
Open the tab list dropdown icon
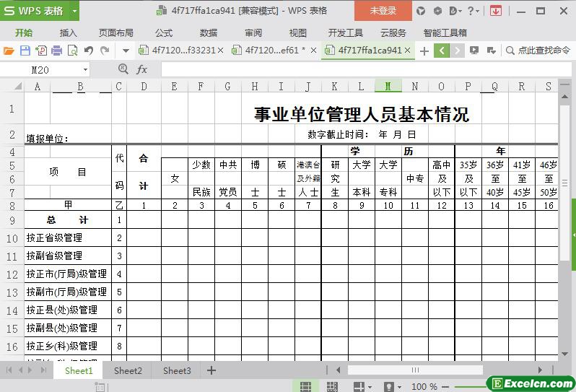tap(491, 51)
